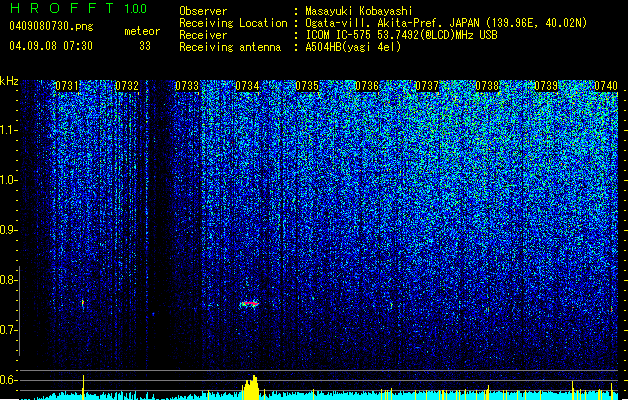Screen dimensions: 629x400
Task: Select the filename 0409080730.png
Action: click(51, 26)
